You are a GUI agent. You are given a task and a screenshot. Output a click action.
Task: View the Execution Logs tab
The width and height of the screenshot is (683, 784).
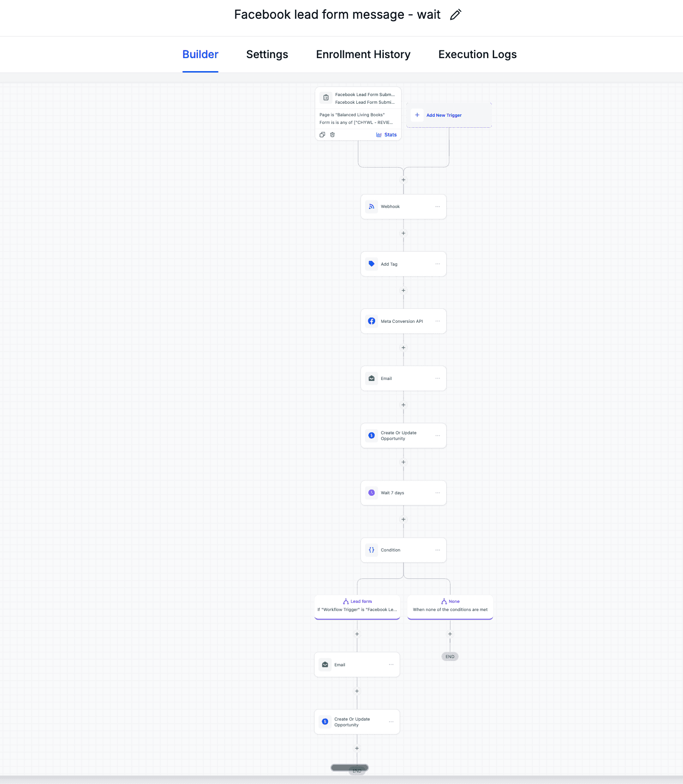click(x=477, y=54)
